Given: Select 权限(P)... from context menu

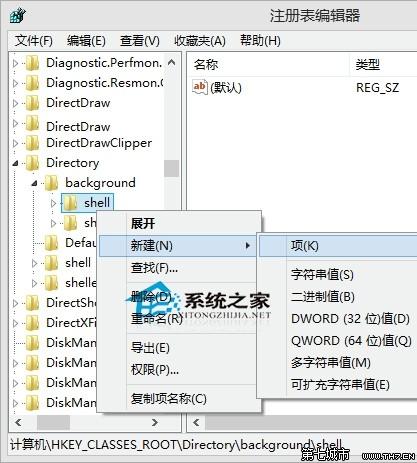Looking at the screenshot, I should (155, 370).
